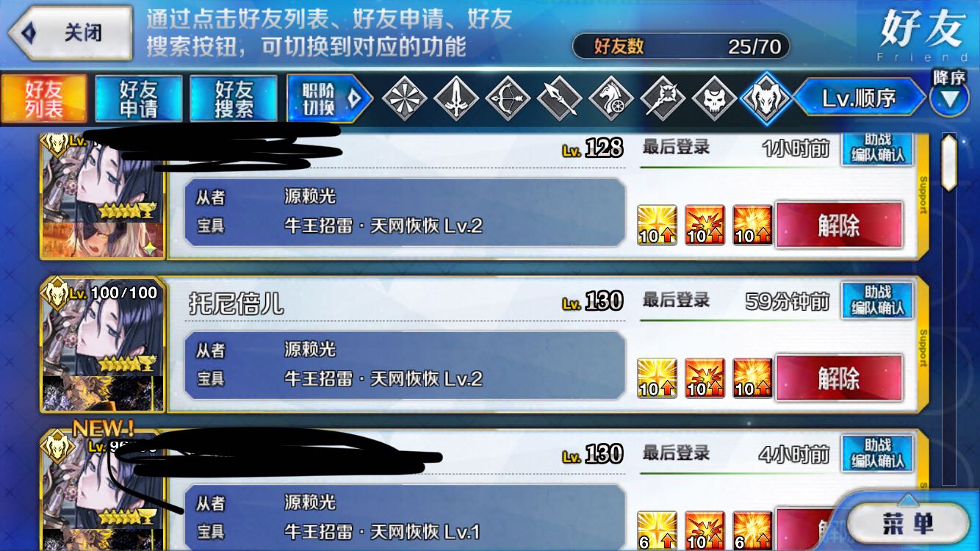
Task: Toggle the 降序 descending order arrow
Action: 949,93
